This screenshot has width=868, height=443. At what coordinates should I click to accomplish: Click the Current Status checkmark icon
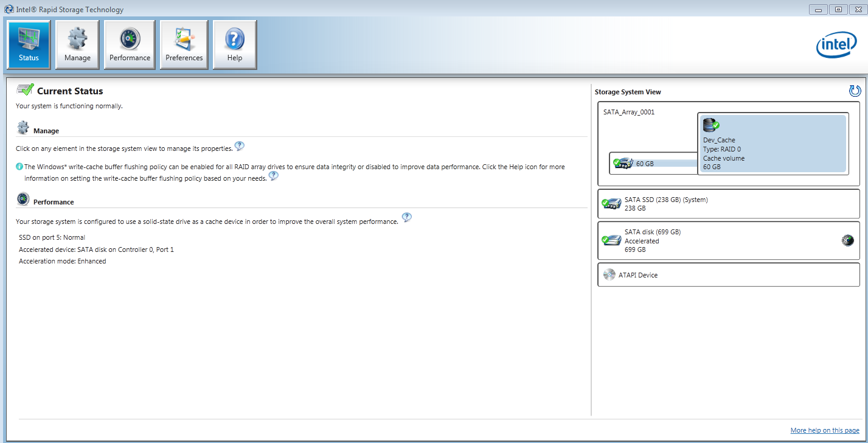pos(25,89)
